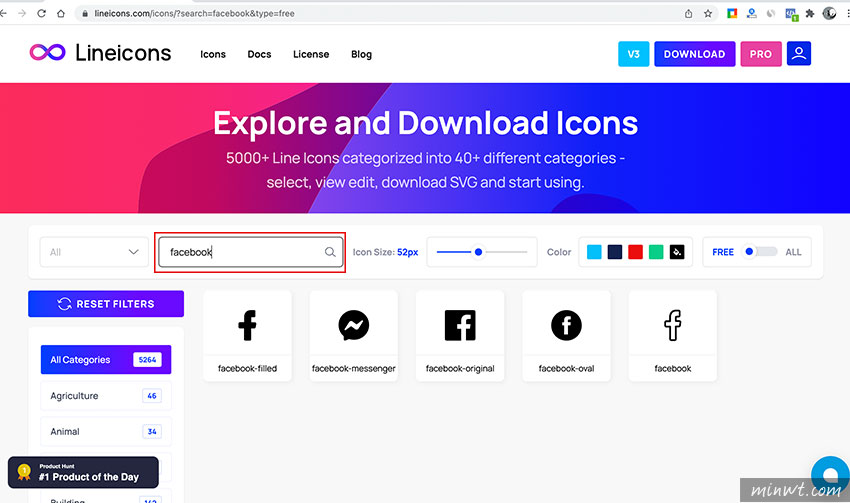Open the chat bubble widget
This screenshot has width=850, height=503.
830,476
